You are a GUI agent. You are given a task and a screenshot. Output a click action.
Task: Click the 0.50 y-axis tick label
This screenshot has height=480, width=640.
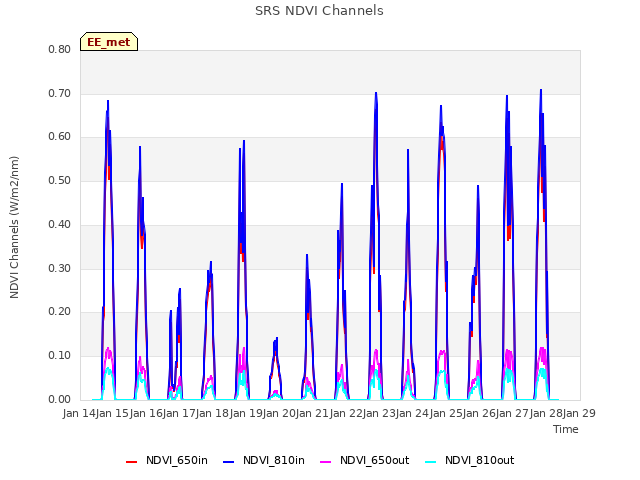click(x=60, y=180)
